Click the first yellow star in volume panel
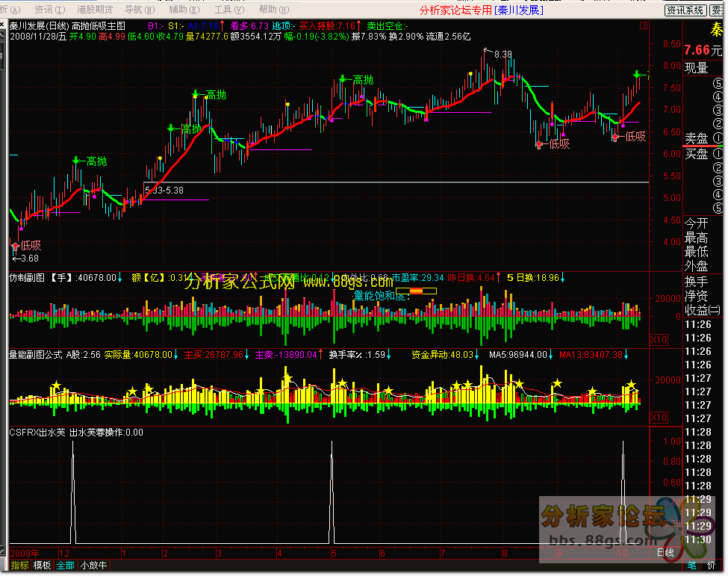This screenshot has width=728, height=576. [56, 385]
